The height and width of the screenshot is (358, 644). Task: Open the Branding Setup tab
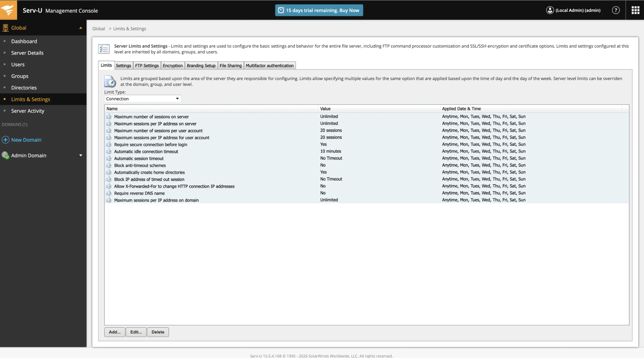201,65
